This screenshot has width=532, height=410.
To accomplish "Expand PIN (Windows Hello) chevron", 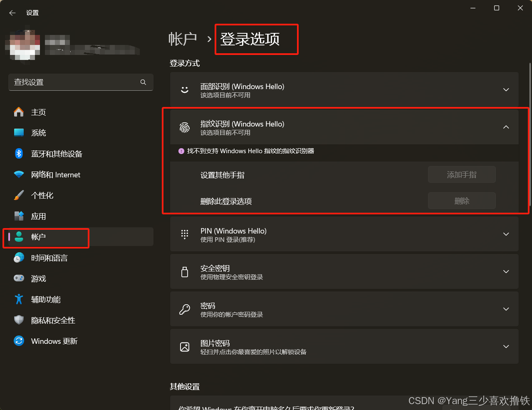I will click(x=506, y=234).
